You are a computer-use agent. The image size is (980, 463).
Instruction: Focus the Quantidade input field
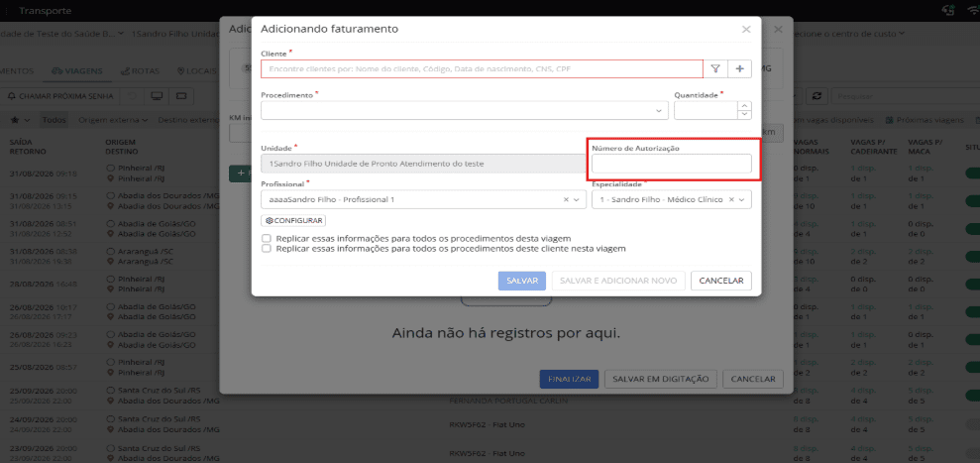707,110
